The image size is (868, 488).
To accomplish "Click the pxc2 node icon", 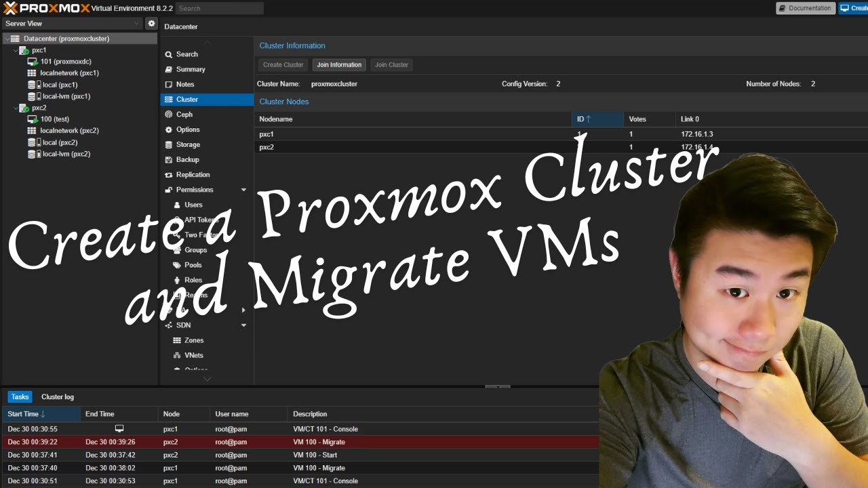I will tap(24, 108).
